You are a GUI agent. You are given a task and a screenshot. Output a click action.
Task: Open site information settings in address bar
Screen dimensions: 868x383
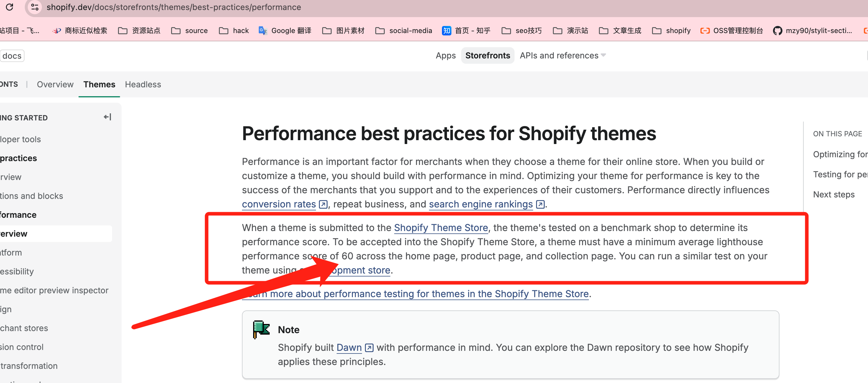[x=34, y=7]
